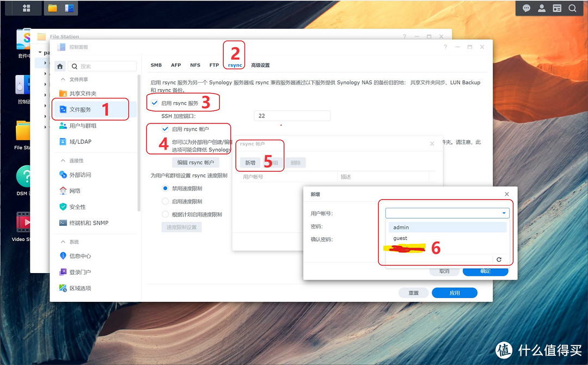The image size is (588, 365).
Task: Click Cancel (取消) in the add dialog
Action: coord(444,271)
